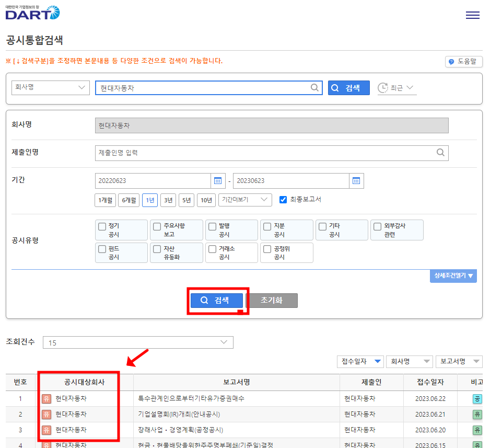Sort by 접수일자 dropdown
Viewport: 490px width, 448px height.
pyautogui.click(x=361, y=361)
